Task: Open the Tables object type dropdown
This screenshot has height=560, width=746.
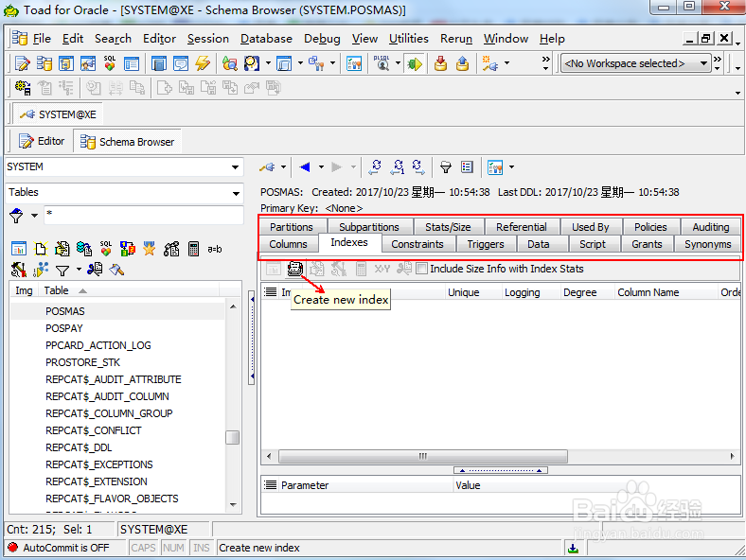Action: (x=236, y=193)
